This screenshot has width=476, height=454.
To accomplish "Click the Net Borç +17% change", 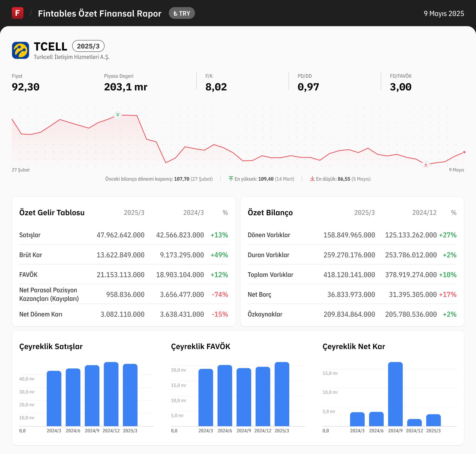I will click(448, 295).
